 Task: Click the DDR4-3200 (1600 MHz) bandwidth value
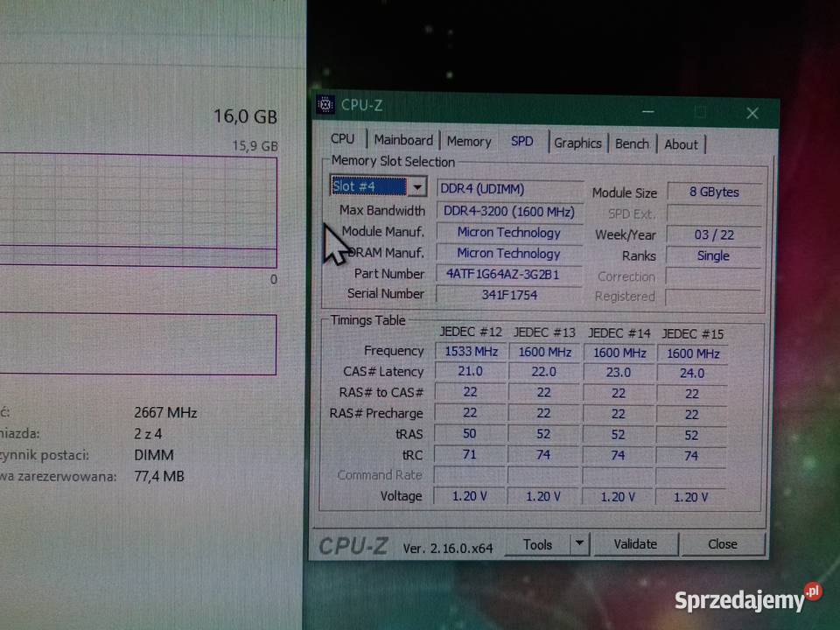pos(508,211)
